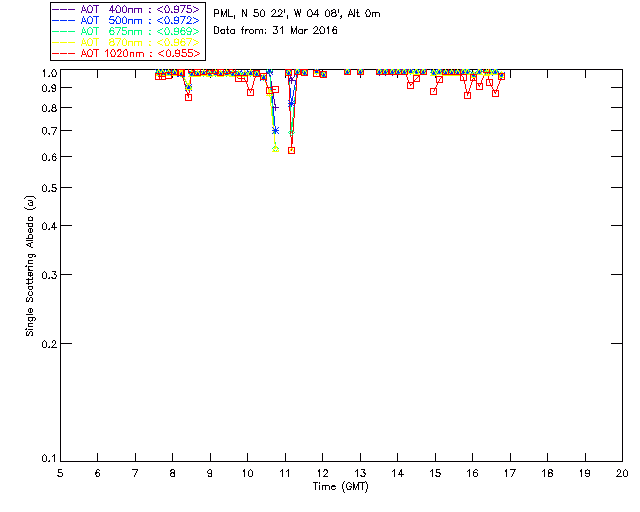Image resolution: width=640 pixels, height=512 pixels.
Task: Click the green dashed line sample in legend
Action: point(64,31)
